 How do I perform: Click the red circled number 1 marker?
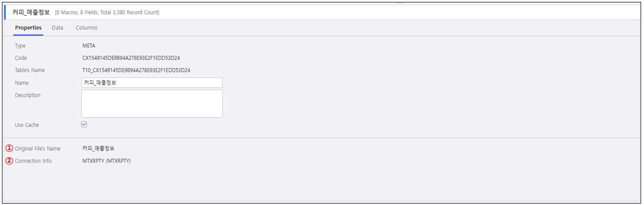[x=9, y=148]
